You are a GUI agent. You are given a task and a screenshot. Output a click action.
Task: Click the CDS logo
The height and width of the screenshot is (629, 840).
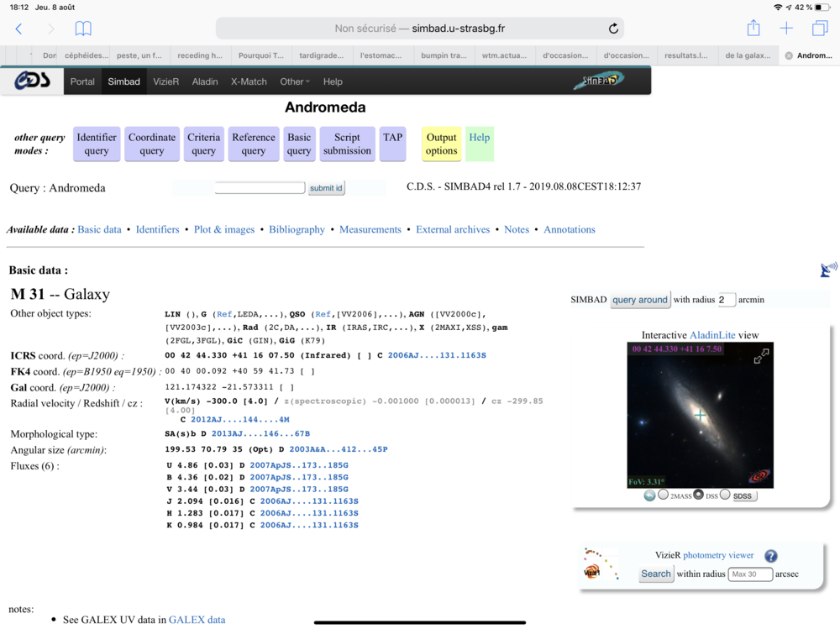click(32, 81)
